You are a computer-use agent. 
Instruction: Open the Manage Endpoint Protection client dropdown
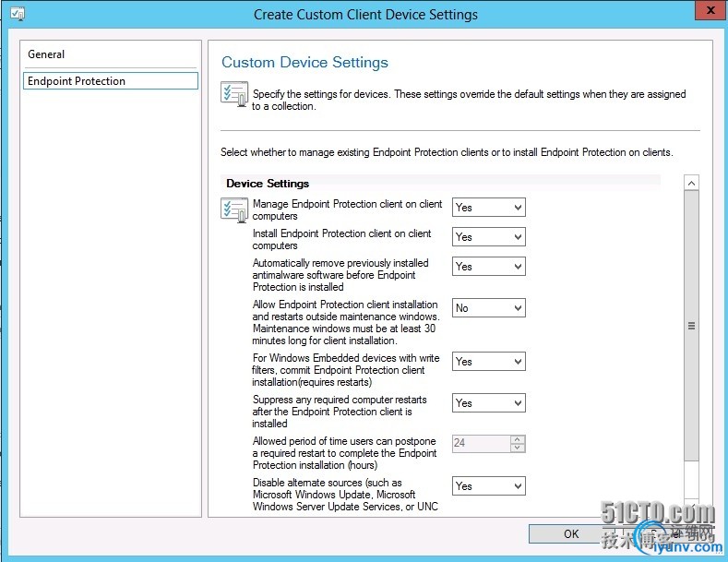pyautogui.click(x=488, y=208)
